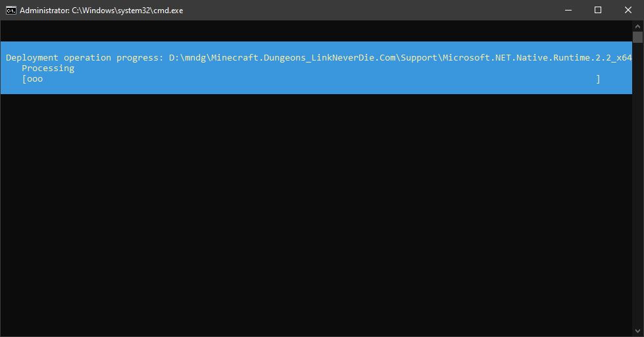Click 'Minecraft.Dungeons_LinkNeverDie.Com' in the path

coord(303,58)
